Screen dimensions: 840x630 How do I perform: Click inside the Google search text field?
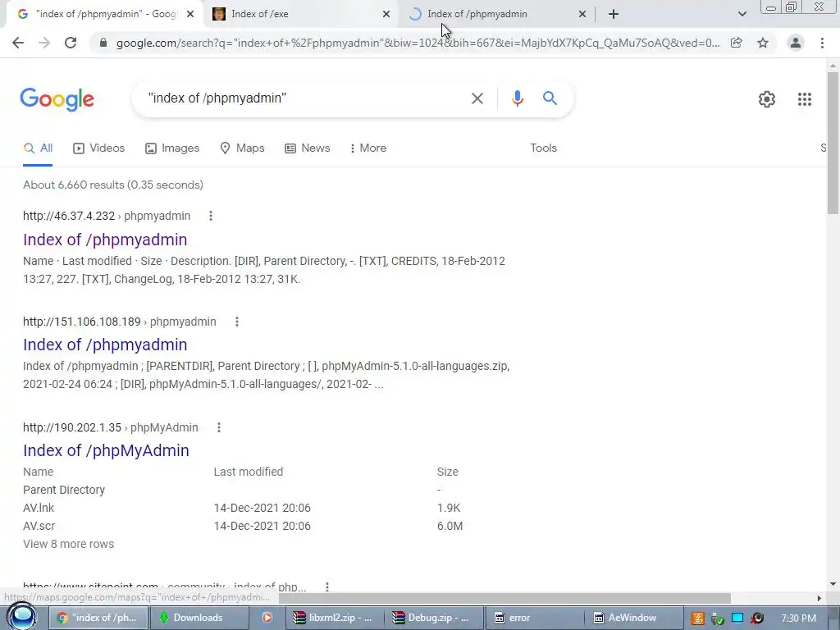pos(305,98)
